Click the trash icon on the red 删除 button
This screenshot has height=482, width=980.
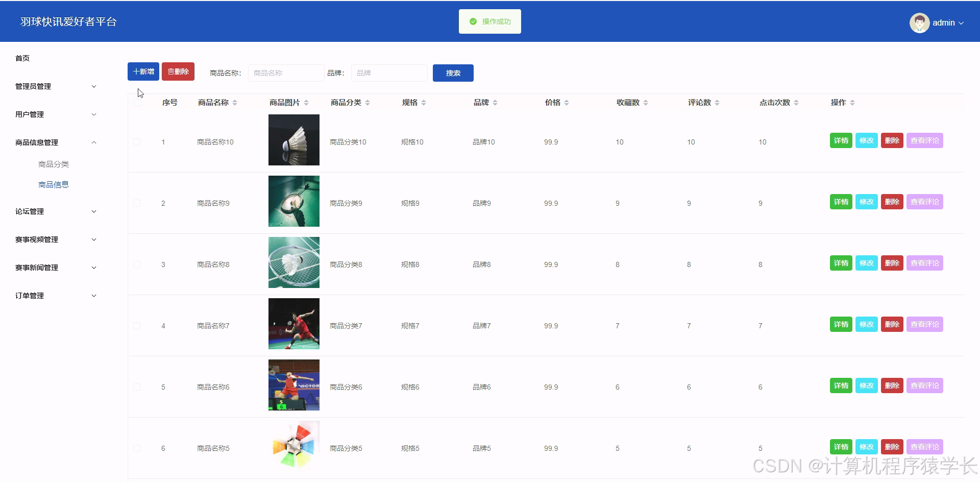tap(170, 71)
